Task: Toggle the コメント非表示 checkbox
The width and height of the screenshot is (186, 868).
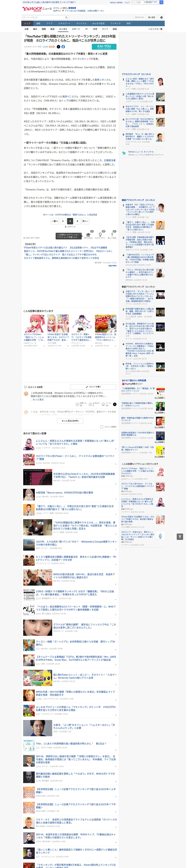Action: (102, 427)
